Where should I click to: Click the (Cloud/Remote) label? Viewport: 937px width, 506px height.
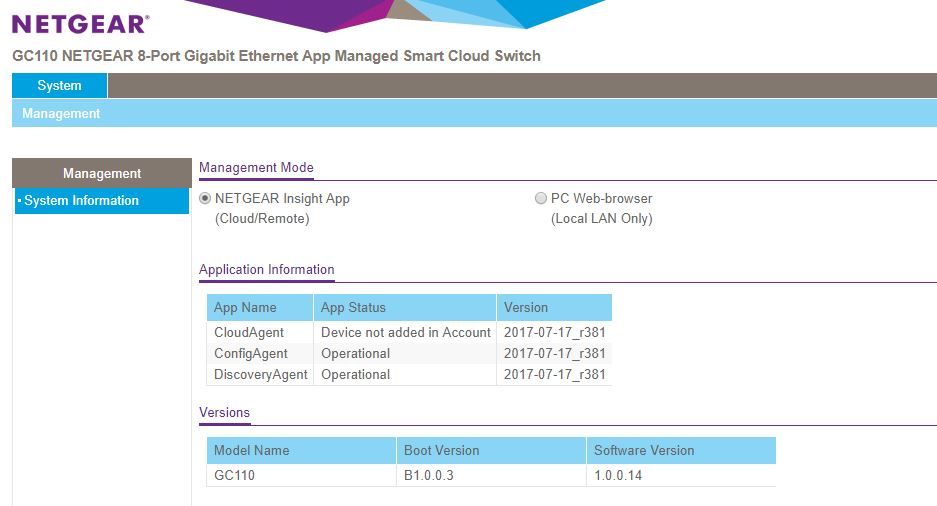click(x=262, y=219)
